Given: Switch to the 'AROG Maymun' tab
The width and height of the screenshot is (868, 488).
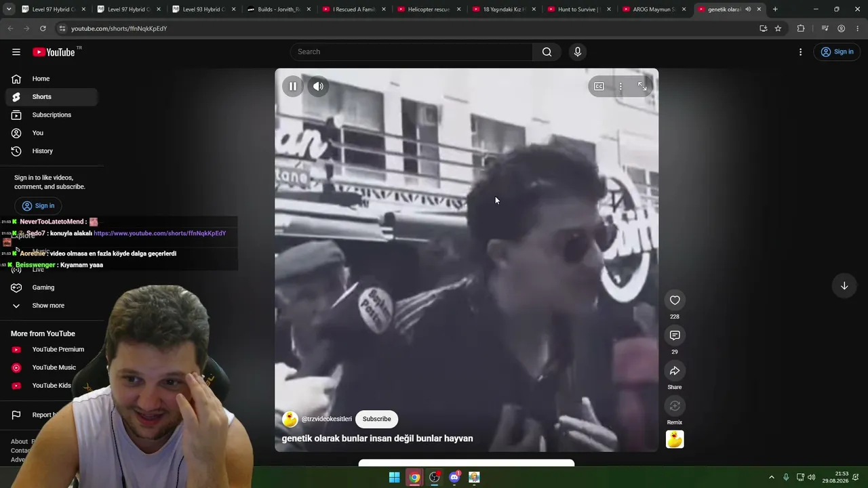Looking at the screenshot, I should coord(654,9).
